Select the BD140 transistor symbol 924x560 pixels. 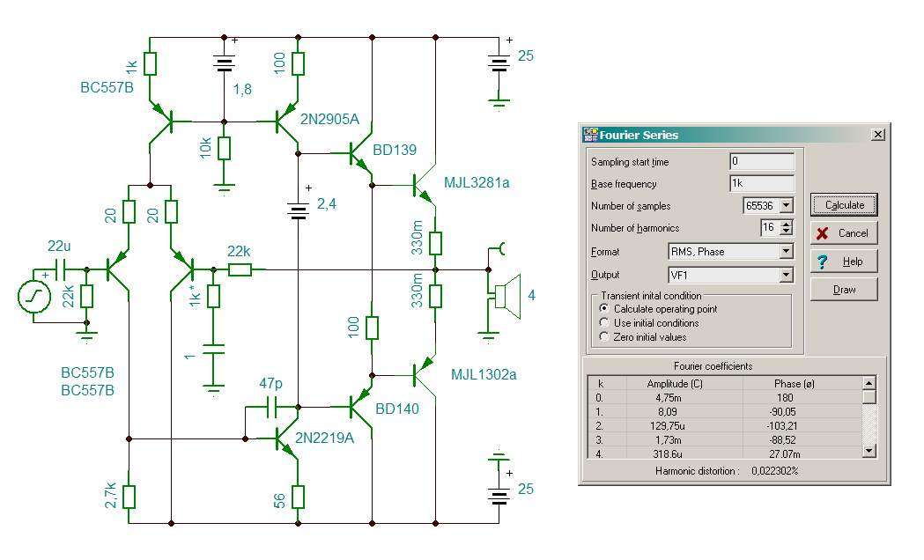(360, 407)
